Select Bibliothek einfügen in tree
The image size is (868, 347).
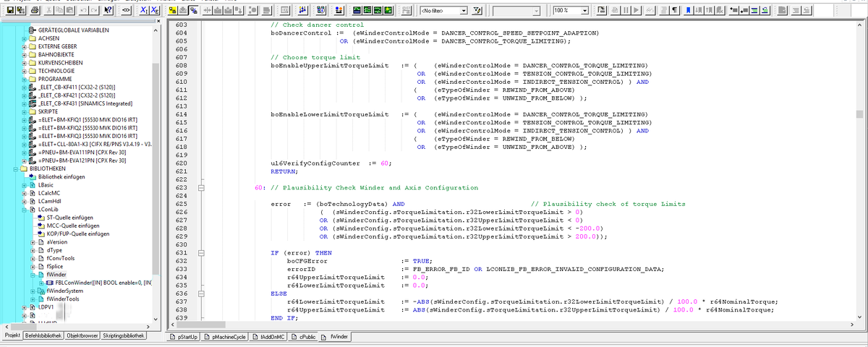(x=61, y=176)
